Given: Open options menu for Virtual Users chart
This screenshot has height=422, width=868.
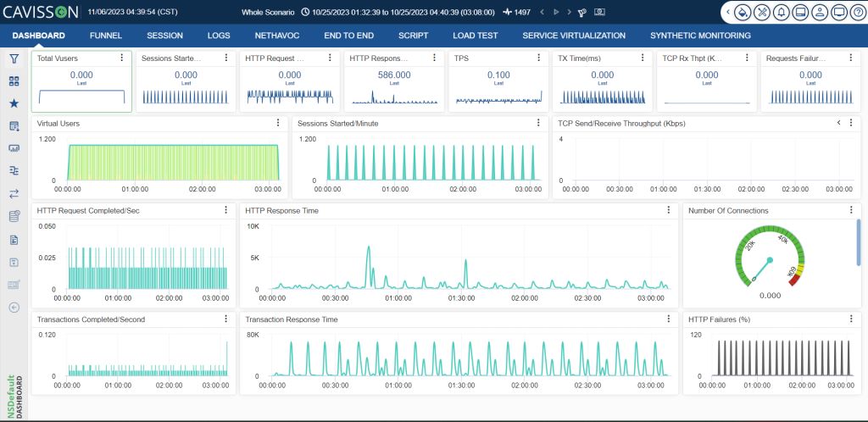Looking at the screenshot, I should coord(278,123).
